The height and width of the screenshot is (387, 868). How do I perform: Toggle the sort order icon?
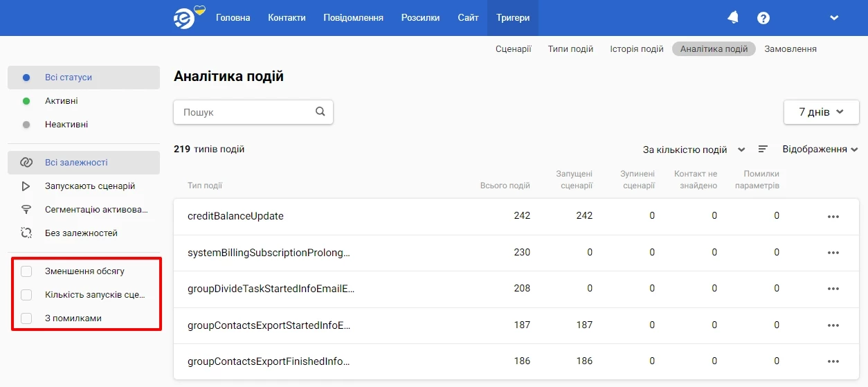(x=763, y=149)
